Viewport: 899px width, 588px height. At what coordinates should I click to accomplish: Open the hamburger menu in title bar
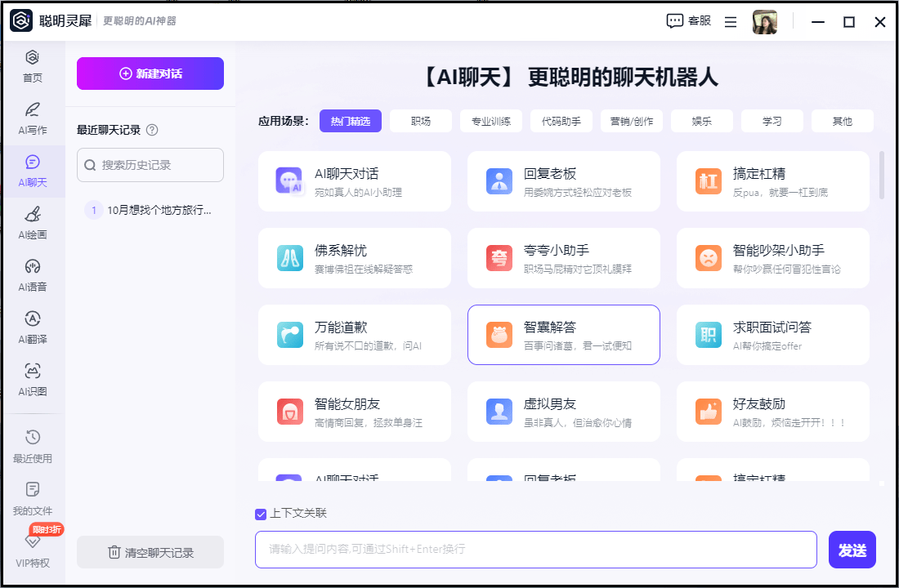[731, 22]
